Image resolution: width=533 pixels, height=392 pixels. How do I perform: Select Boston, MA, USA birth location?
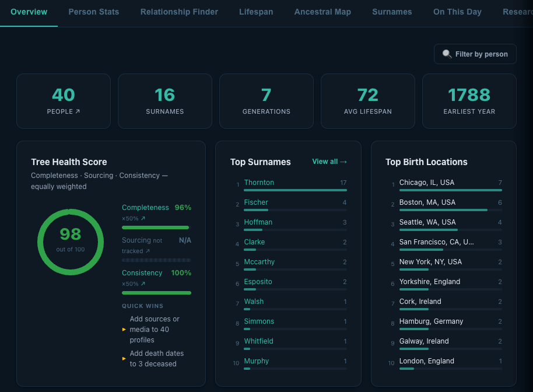point(427,202)
